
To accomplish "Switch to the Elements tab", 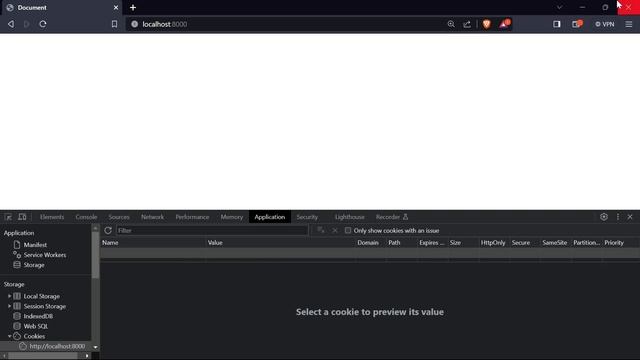I will [x=52, y=217].
